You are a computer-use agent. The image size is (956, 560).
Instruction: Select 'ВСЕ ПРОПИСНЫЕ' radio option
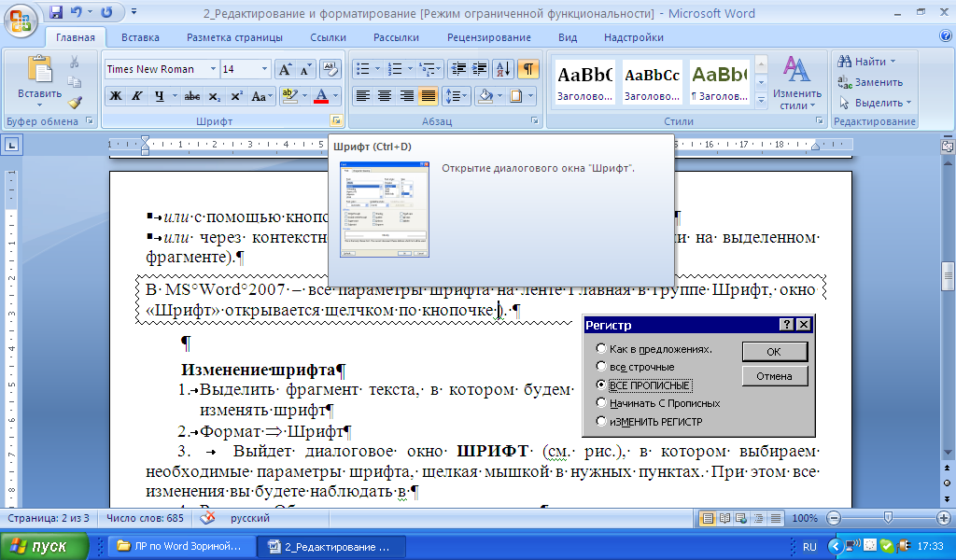601,385
